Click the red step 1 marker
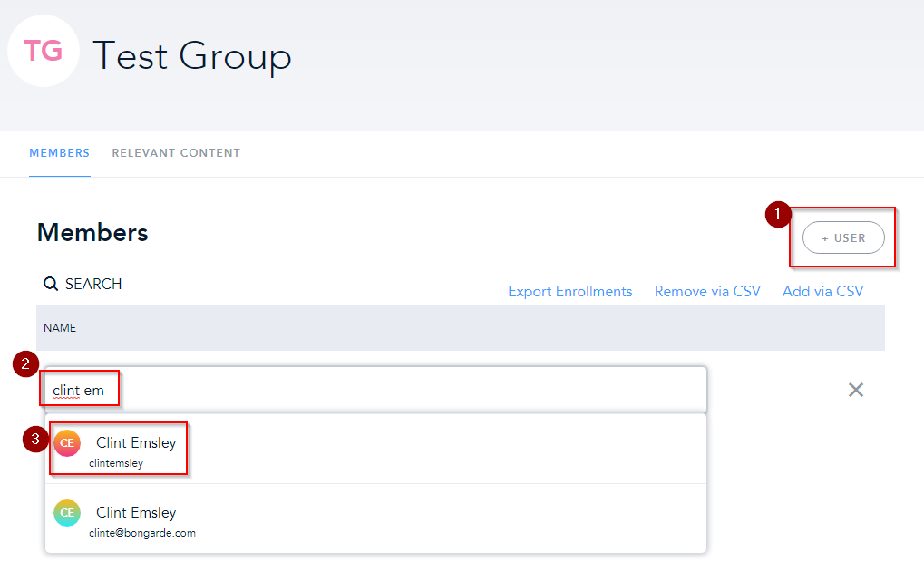 pos(777,215)
